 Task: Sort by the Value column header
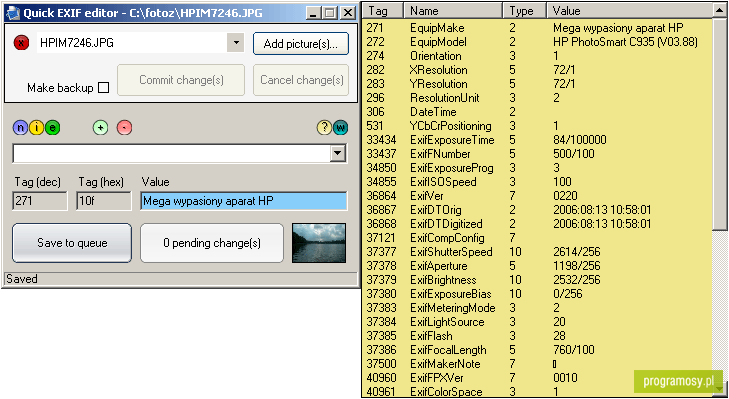(629, 10)
